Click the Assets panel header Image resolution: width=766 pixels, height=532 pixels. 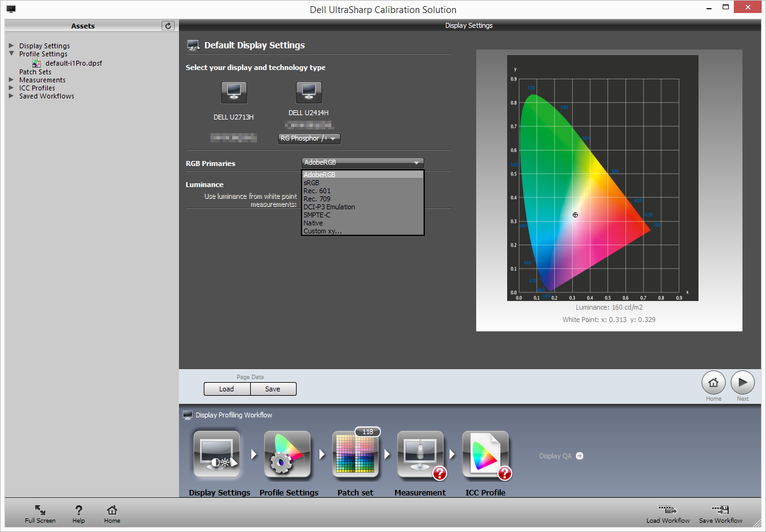coord(83,26)
